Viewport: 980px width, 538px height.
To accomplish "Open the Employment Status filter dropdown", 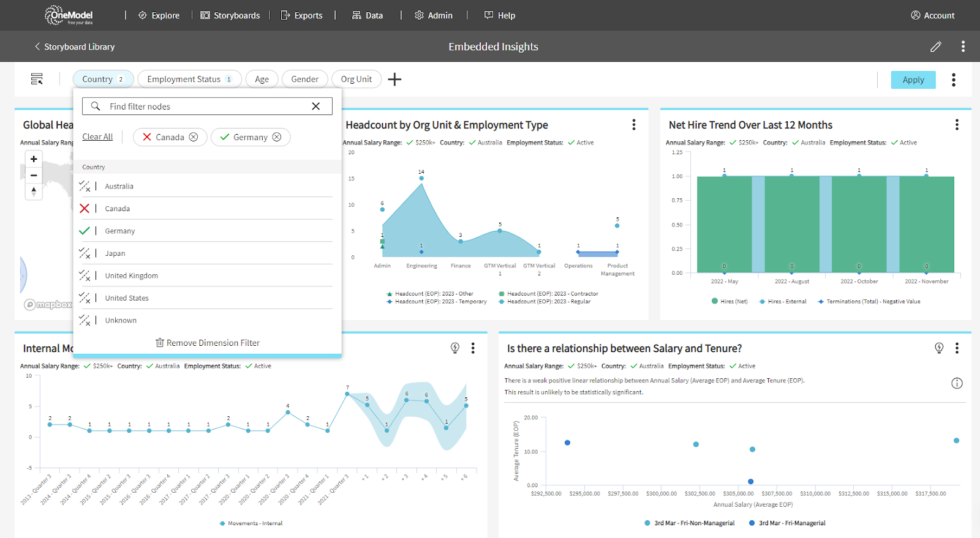I will [189, 79].
